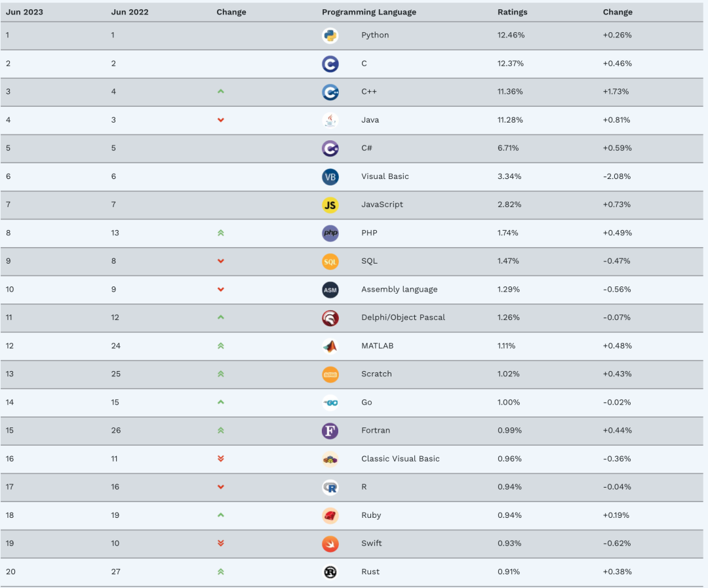Viewport: 708px width, 588px height.
Task: Click the green up arrow for C++
Action: 221,91
